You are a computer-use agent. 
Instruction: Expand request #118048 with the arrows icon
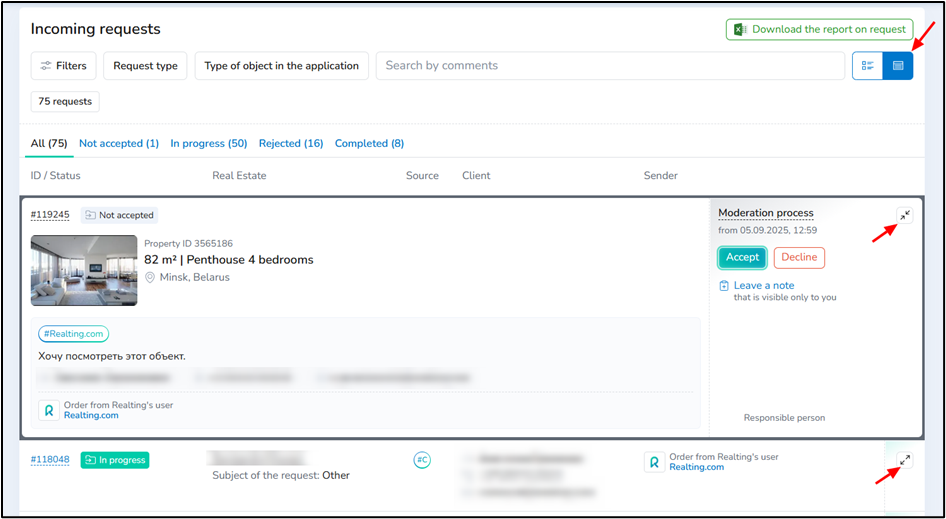tap(904, 460)
